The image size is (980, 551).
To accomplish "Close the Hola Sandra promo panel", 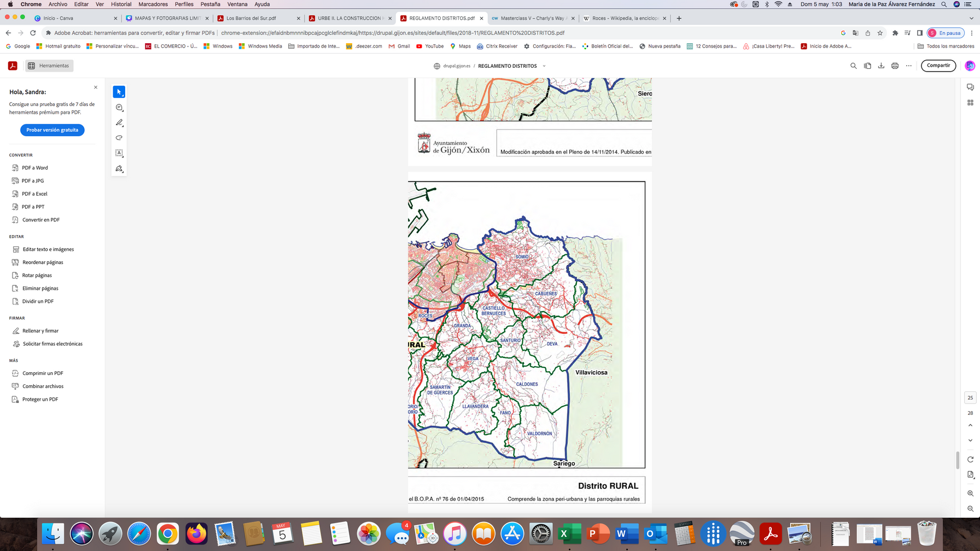I will pos(96,87).
